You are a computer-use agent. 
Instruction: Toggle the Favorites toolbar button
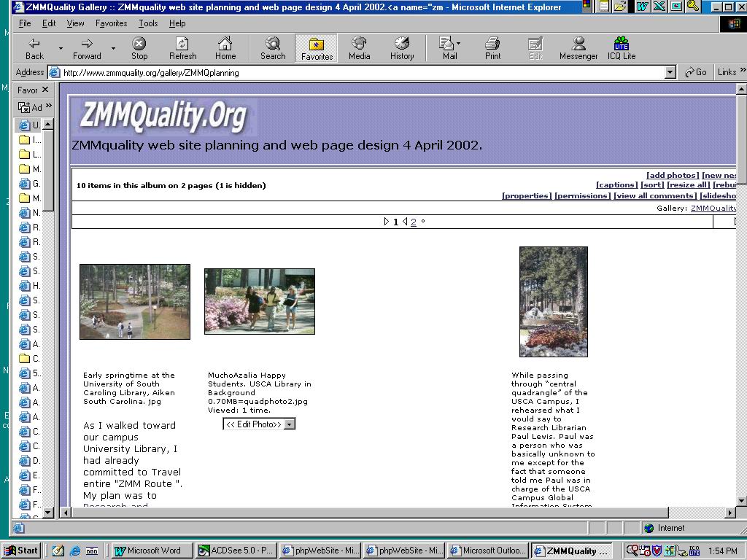317,49
